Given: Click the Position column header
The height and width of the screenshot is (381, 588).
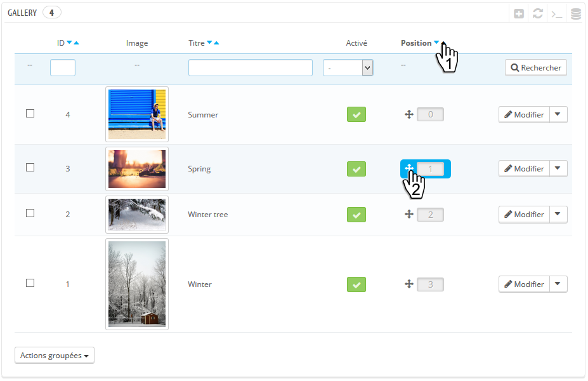Looking at the screenshot, I should (x=416, y=43).
